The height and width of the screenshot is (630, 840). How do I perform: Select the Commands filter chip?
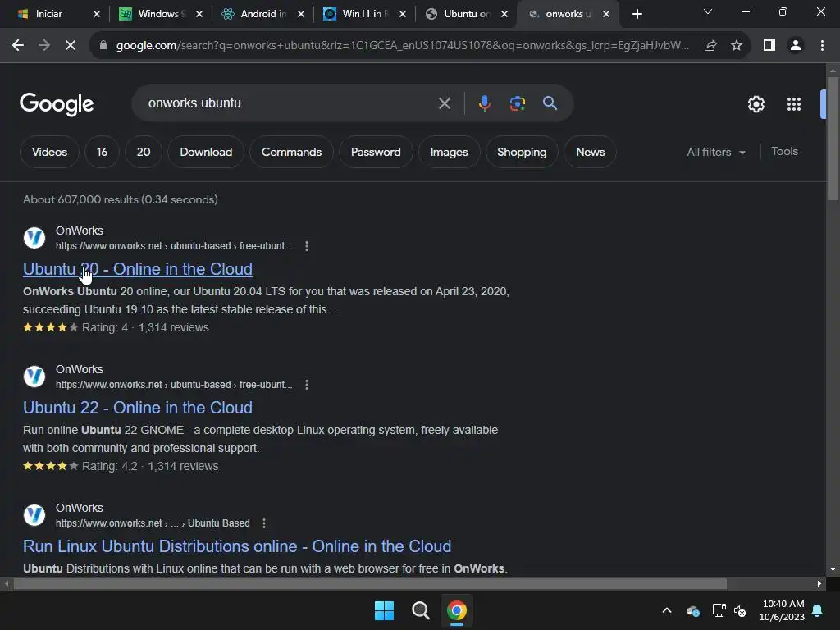coord(291,152)
